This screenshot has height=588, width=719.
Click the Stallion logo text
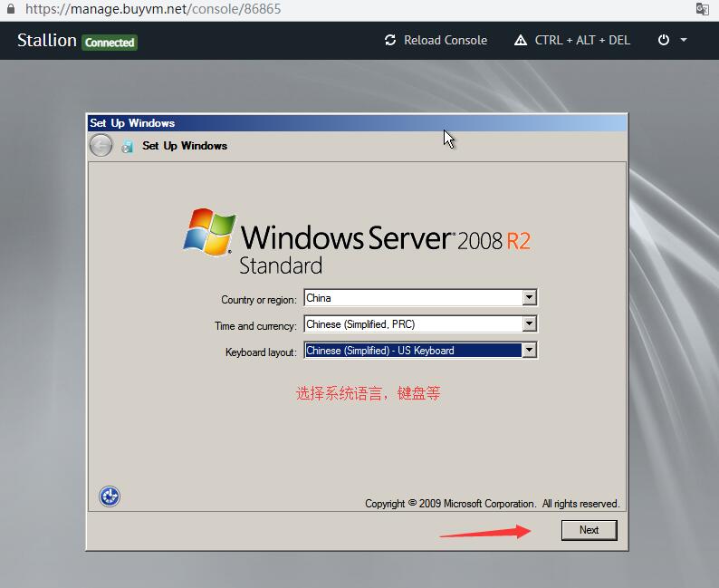tap(47, 41)
